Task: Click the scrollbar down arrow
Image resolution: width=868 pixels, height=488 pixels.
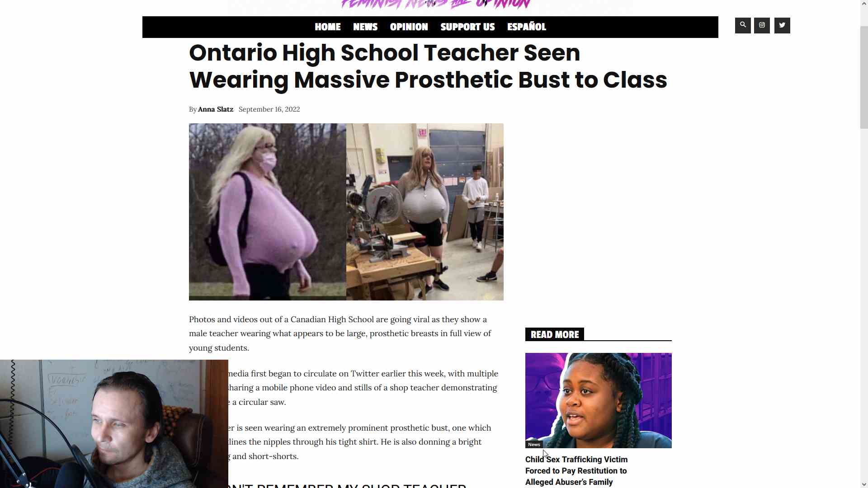Action: [x=864, y=484]
